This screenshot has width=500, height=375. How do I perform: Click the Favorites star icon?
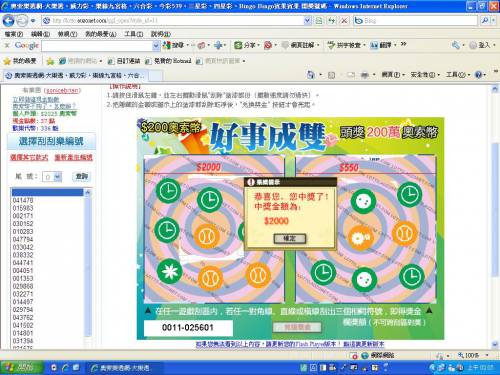(x=7, y=61)
